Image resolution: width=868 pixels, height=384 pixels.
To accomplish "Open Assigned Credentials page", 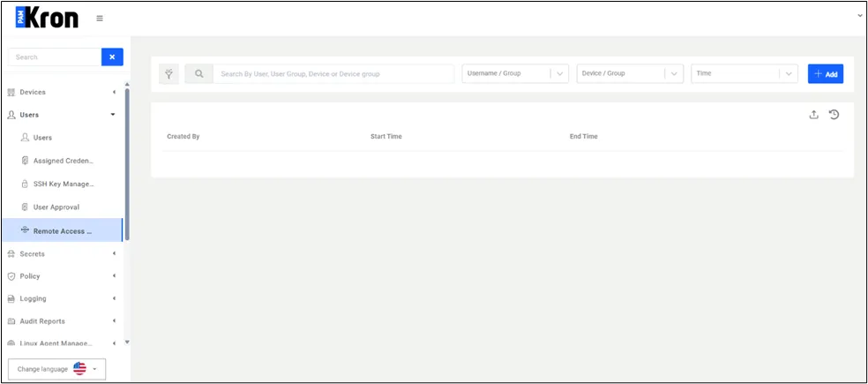I will point(64,161).
